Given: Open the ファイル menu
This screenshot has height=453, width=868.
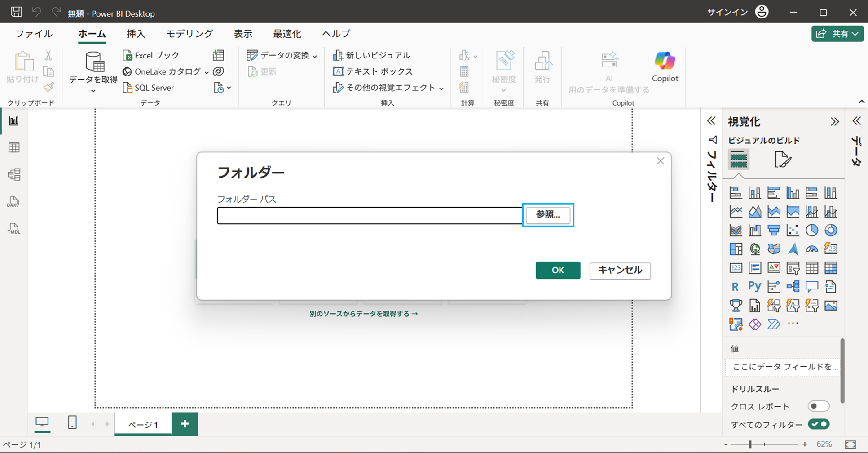Looking at the screenshot, I should (x=33, y=33).
